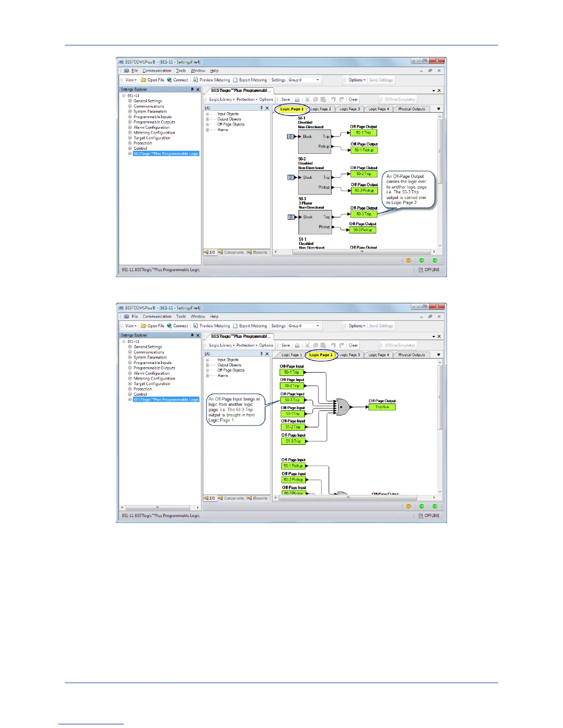Expand Alarms node in lower window I/O panel
The width and height of the screenshot is (563, 728).
pyautogui.click(x=207, y=375)
